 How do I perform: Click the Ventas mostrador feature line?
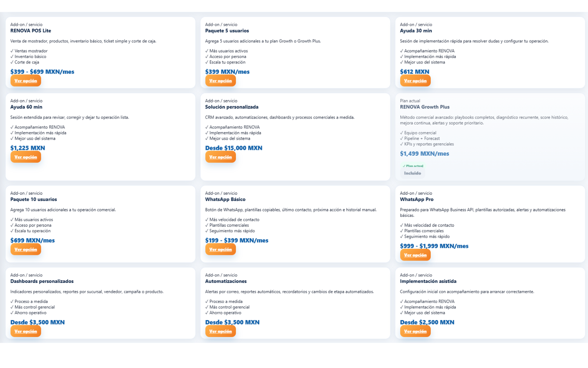[x=29, y=51]
